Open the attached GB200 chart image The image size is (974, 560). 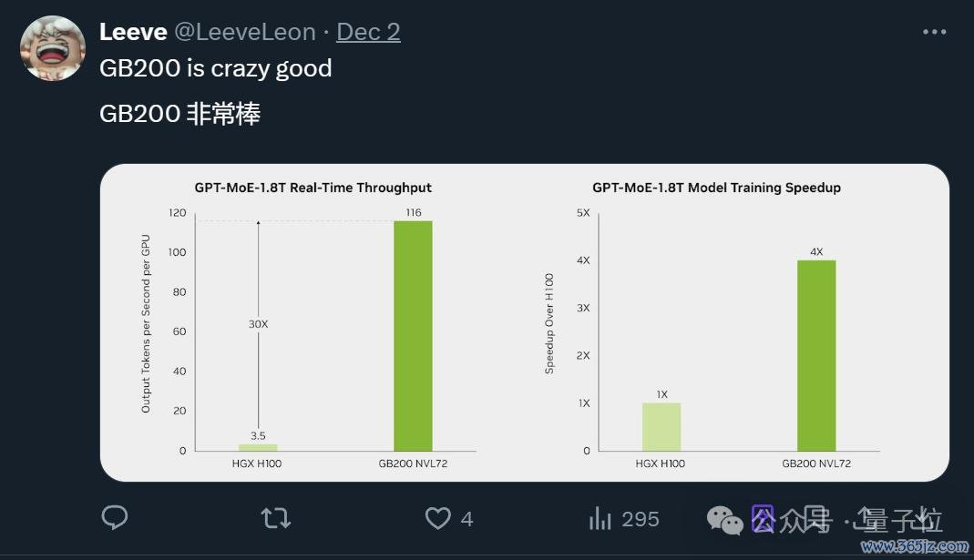[x=524, y=322]
